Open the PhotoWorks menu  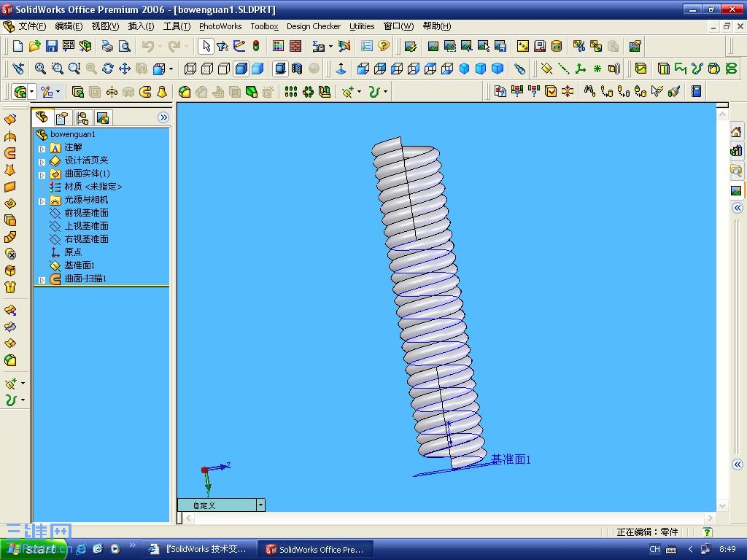[x=220, y=26]
